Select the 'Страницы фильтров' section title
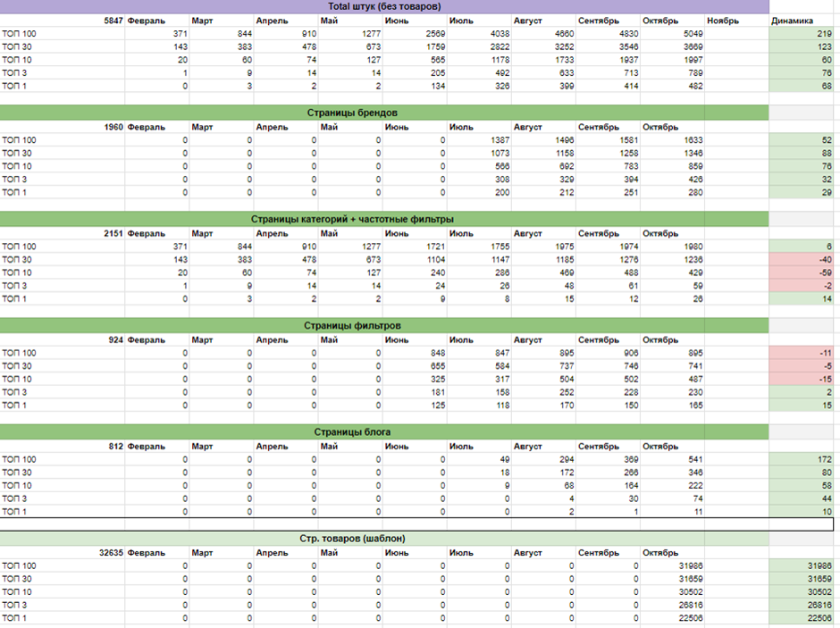This screenshot has height=628, width=840. (384, 325)
